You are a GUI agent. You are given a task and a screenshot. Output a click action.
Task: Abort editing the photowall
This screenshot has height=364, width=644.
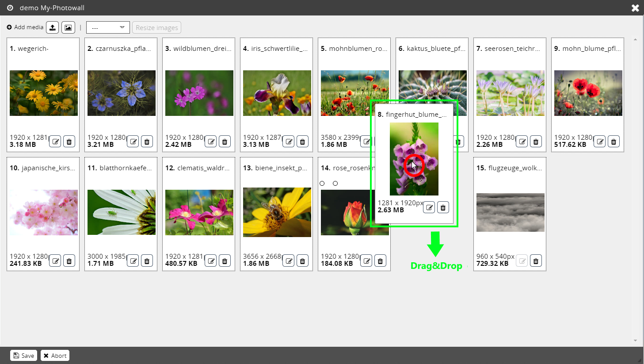click(55, 356)
